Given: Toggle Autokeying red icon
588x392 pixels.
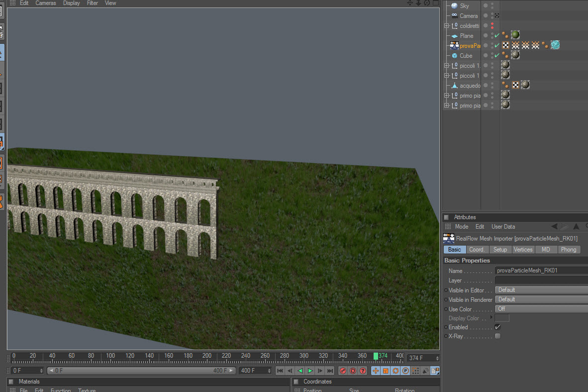Looking at the screenshot, I should point(353,371).
